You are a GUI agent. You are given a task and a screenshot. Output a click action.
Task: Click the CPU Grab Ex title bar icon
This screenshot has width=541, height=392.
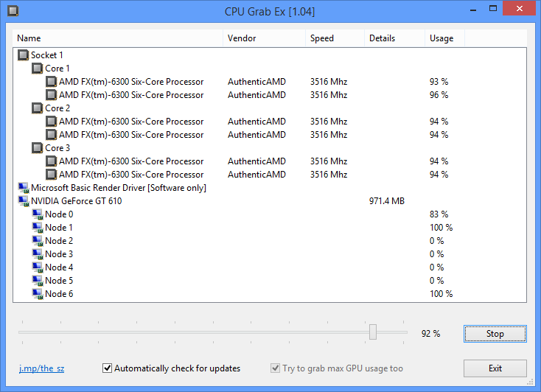tap(13, 11)
